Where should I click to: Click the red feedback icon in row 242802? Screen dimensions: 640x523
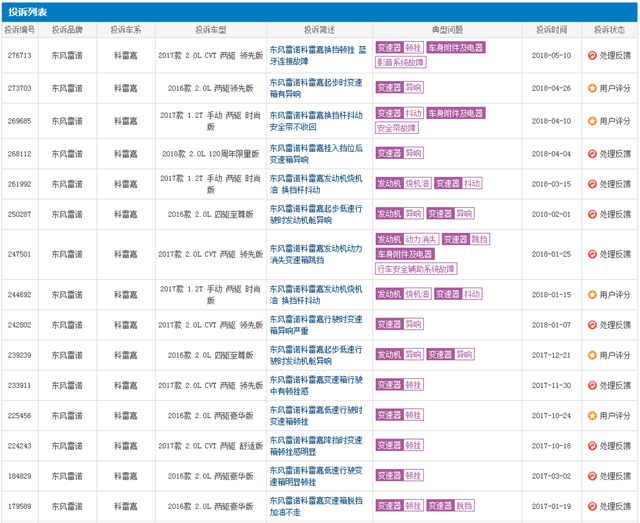pyautogui.click(x=592, y=325)
